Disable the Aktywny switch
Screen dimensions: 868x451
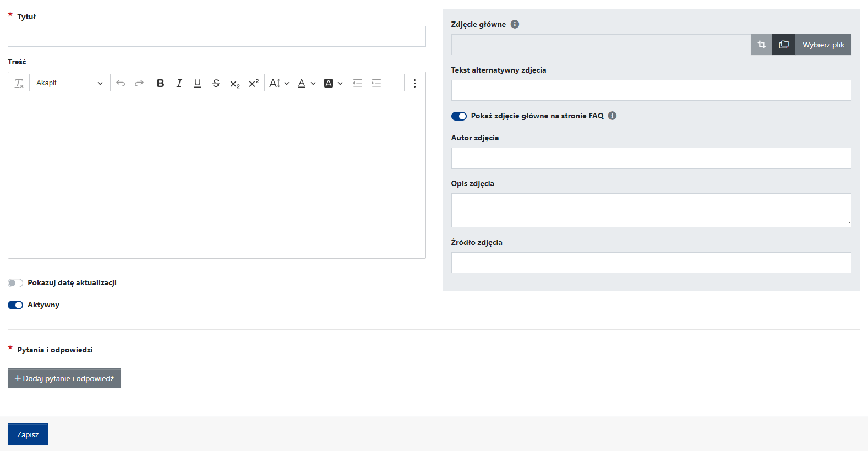point(15,305)
